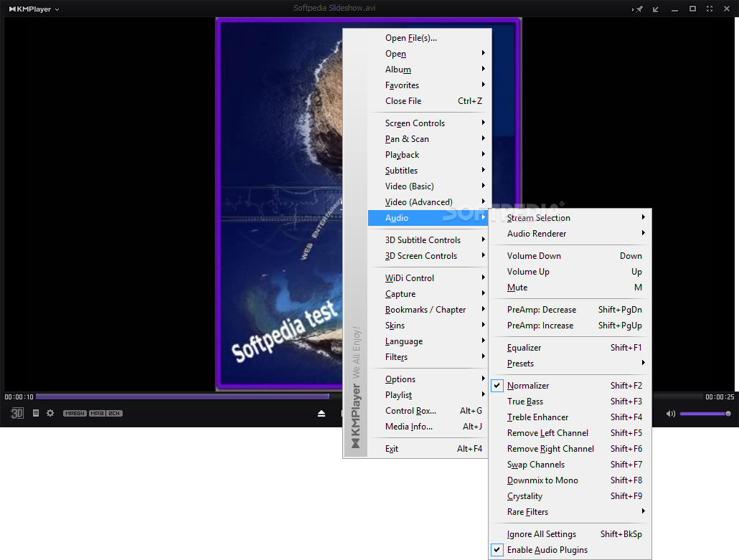
Task: Open the playlist editor icon
Action: (36, 413)
